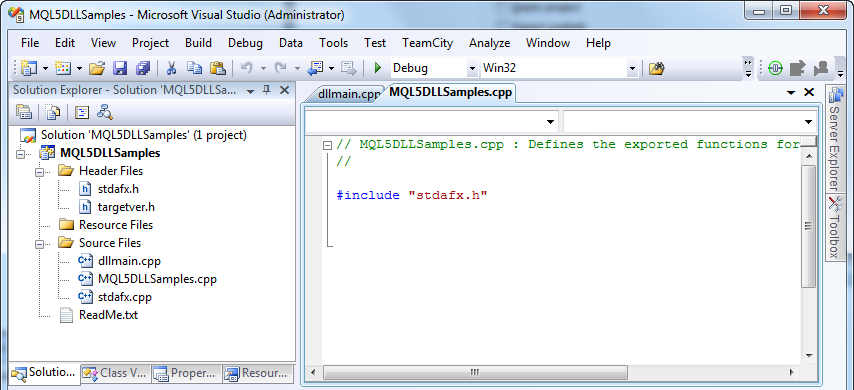Open the TeamCity menu
Viewport: 854px width, 390px height.
pyautogui.click(x=428, y=42)
